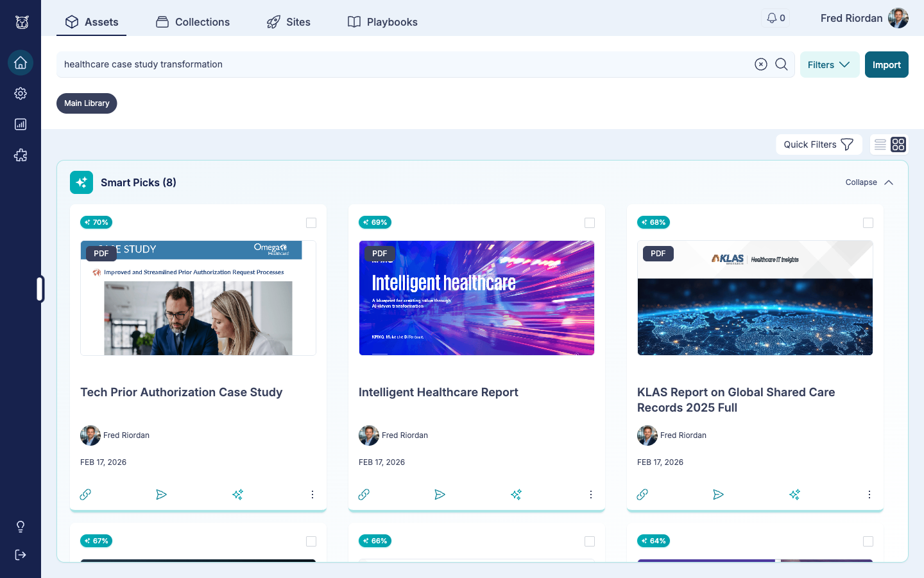Check the checkbox on the KLAS Report card
This screenshot has height=578, width=924.
868,223
